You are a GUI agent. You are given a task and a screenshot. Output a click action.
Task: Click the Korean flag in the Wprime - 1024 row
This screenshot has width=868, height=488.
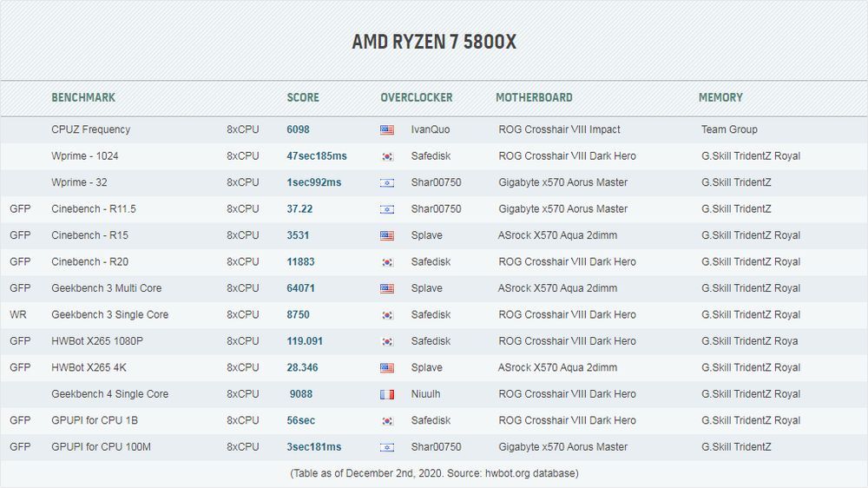tap(387, 157)
